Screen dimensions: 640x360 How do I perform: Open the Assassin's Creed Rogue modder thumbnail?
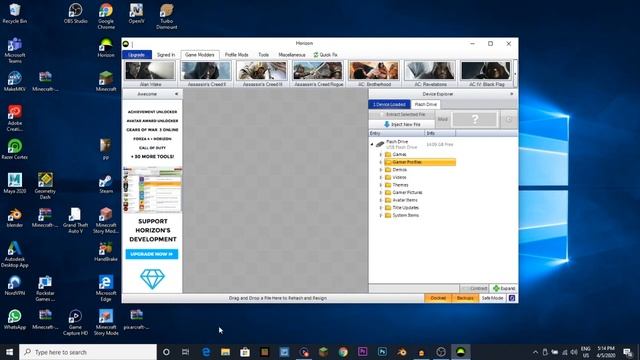point(318,73)
